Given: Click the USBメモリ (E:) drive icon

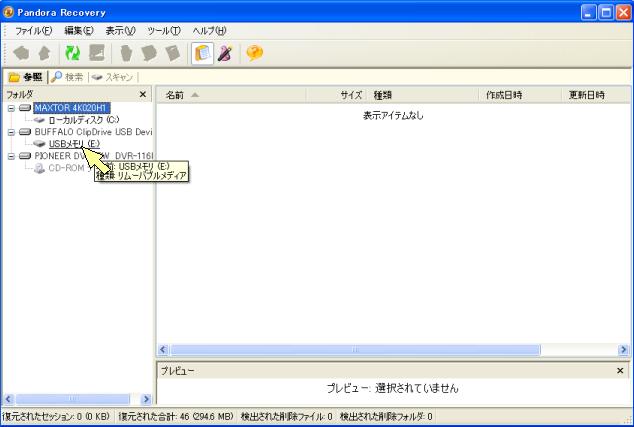Looking at the screenshot, I should point(39,144).
